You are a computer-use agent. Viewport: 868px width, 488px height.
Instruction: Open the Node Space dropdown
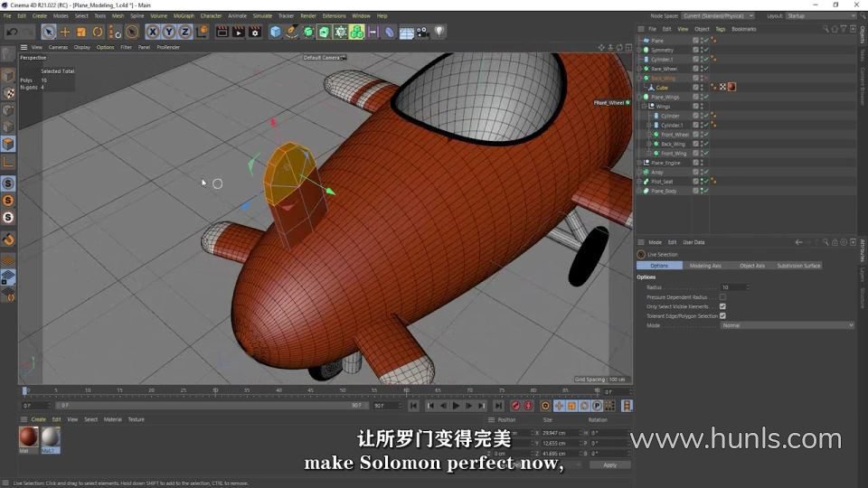(x=718, y=16)
